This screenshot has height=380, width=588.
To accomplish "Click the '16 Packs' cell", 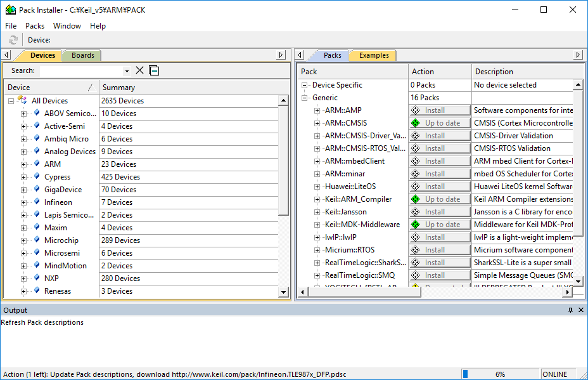I will pyautogui.click(x=440, y=98).
